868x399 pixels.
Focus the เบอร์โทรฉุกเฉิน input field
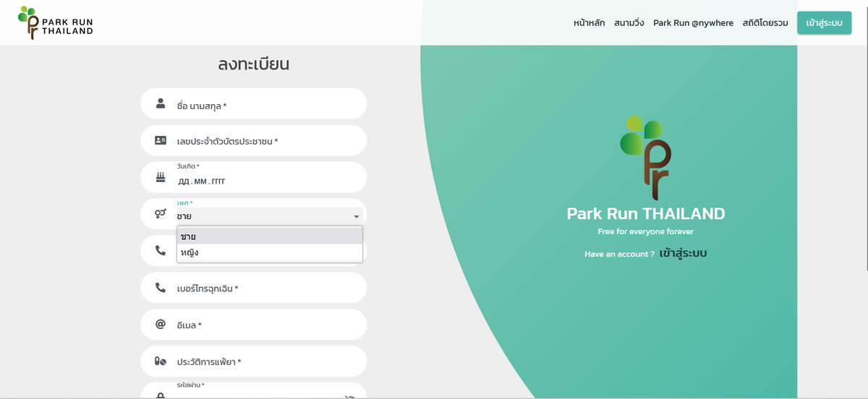254,288
